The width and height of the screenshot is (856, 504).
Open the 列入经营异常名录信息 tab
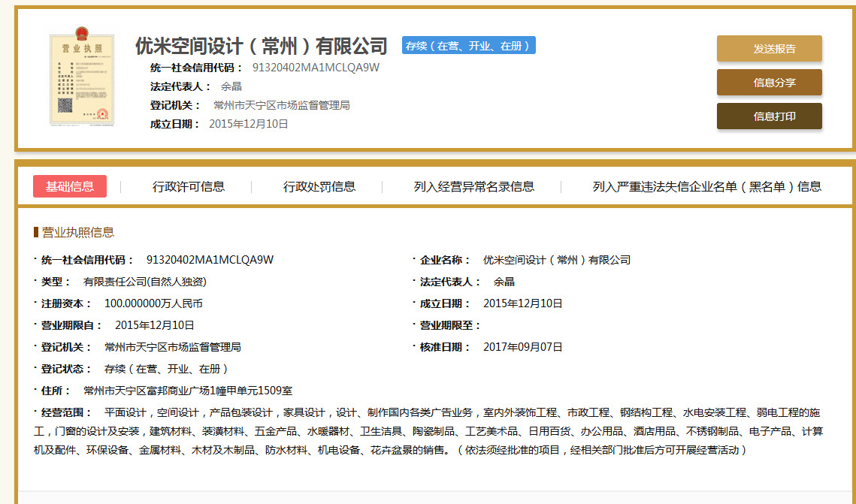coord(474,186)
